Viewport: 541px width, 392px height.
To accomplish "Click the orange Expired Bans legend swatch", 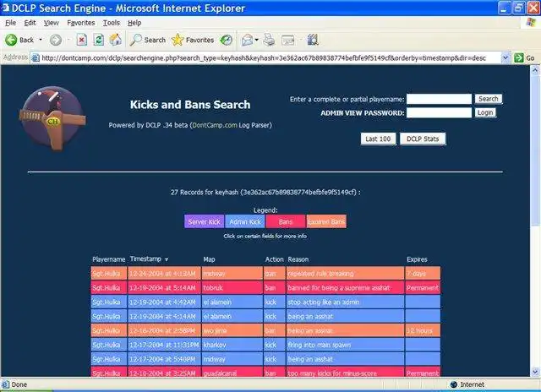I will [326, 221].
